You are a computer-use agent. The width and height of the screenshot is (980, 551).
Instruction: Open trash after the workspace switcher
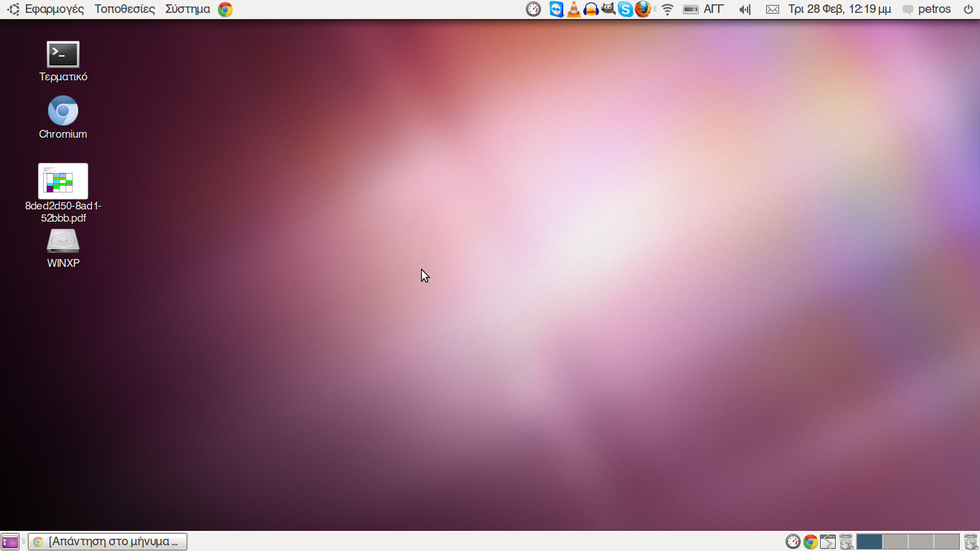click(971, 542)
